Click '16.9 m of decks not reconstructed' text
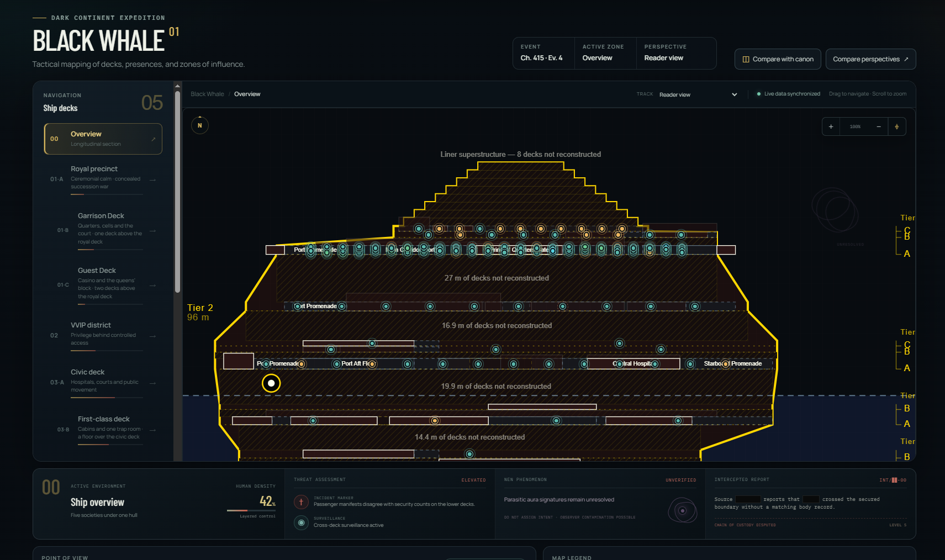 (497, 326)
